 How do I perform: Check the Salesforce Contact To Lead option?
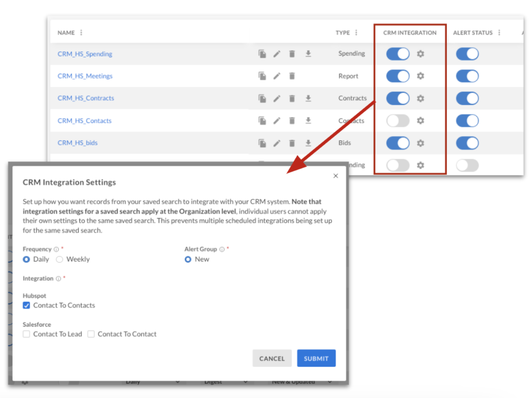26,334
